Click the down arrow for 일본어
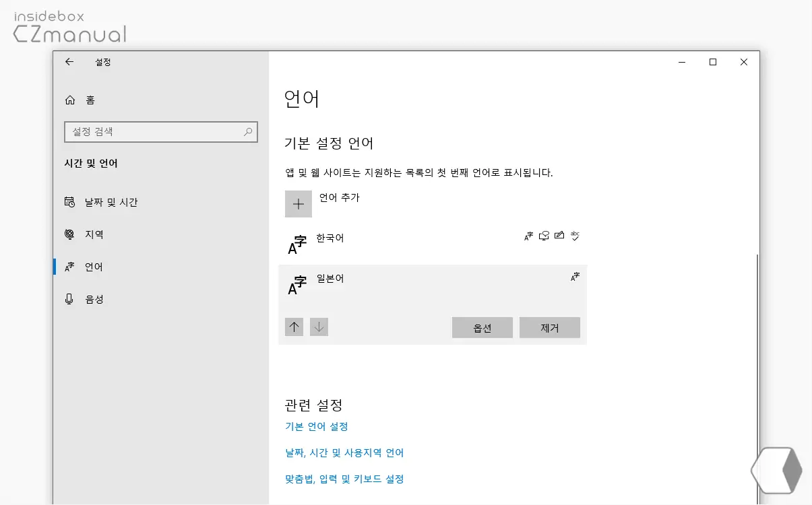This screenshot has height=505, width=812. pyautogui.click(x=319, y=327)
